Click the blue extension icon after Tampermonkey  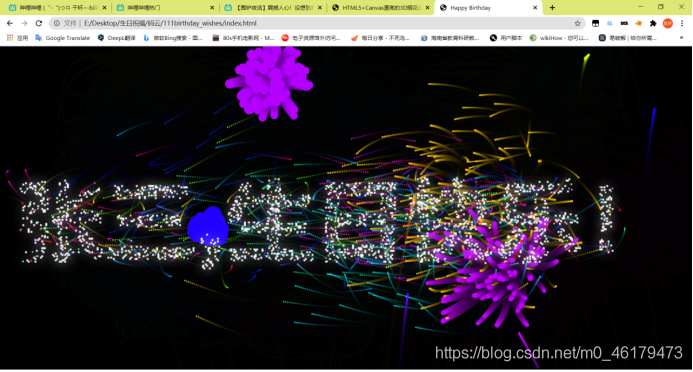(610, 23)
